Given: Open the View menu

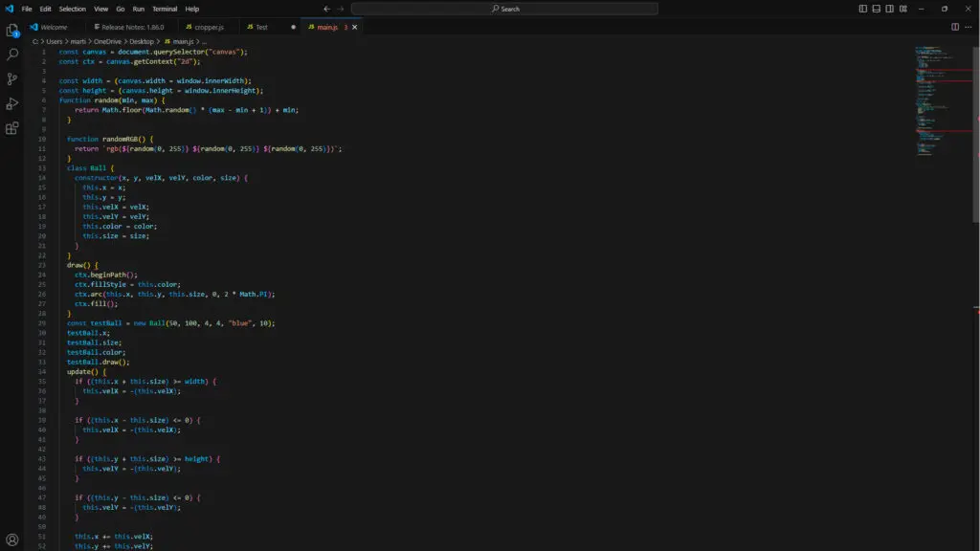Looking at the screenshot, I should point(101,9).
